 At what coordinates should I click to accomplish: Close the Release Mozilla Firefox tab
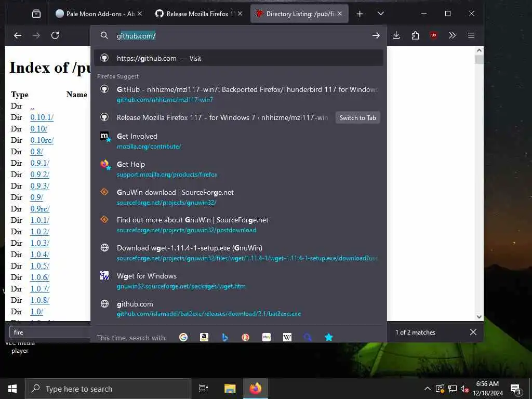tap(240, 14)
